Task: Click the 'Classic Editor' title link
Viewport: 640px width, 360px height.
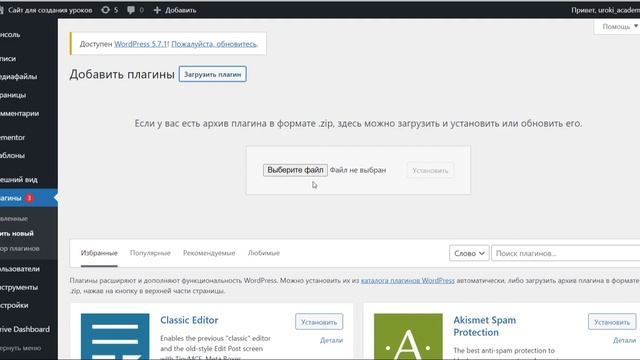Action: pos(189,320)
